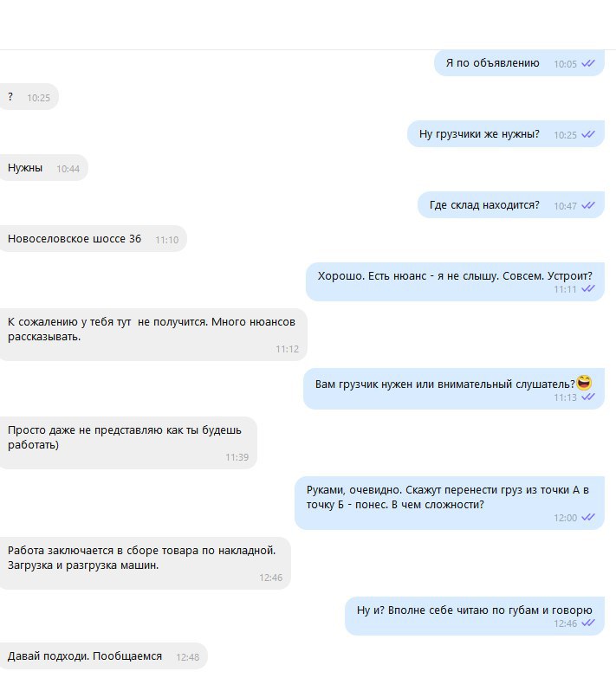Click read-receipt checkmarks on 'Где склад находится?' message
616x678 pixels.
(x=588, y=205)
